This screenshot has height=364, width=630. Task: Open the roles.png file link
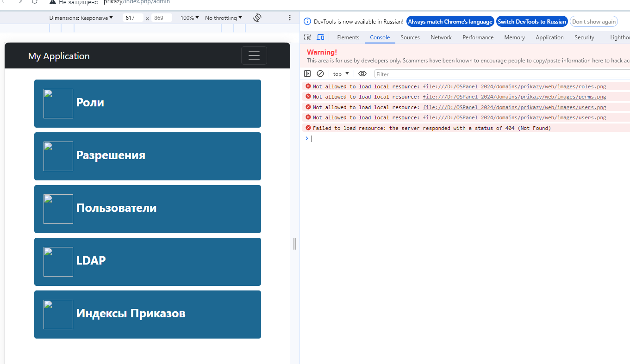pyautogui.click(x=514, y=86)
